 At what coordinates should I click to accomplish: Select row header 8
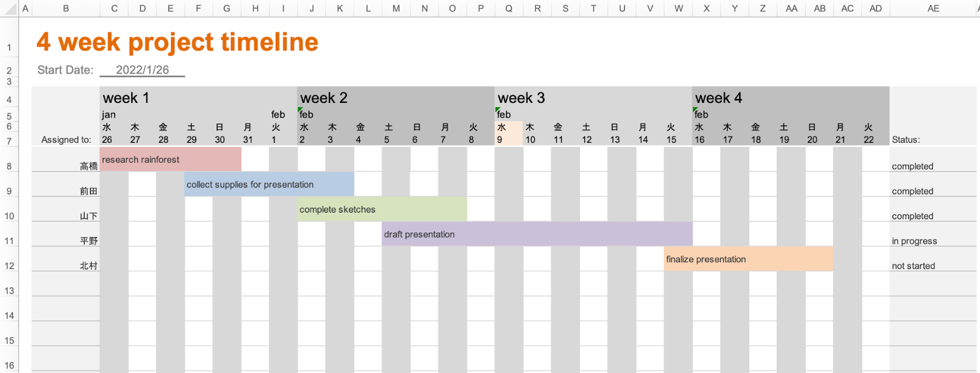[9, 166]
